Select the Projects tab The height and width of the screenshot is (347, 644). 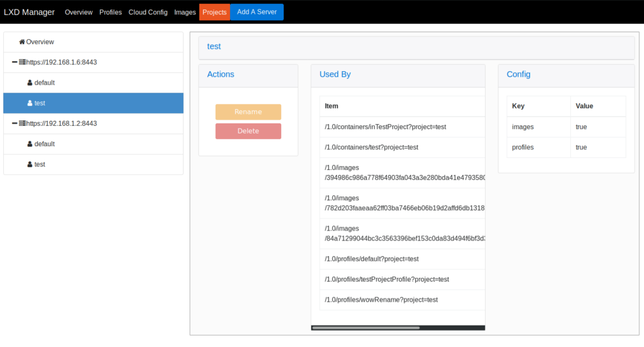tap(214, 13)
